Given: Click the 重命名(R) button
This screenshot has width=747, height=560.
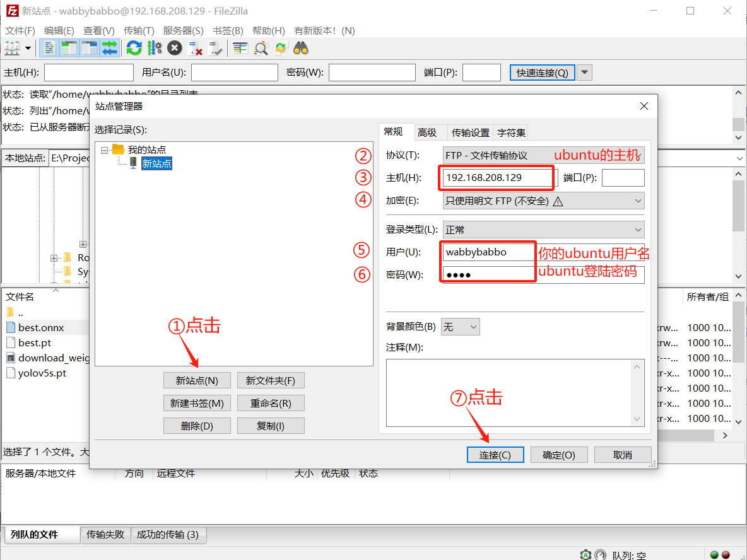Looking at the screenshot, I should (271, 404).
